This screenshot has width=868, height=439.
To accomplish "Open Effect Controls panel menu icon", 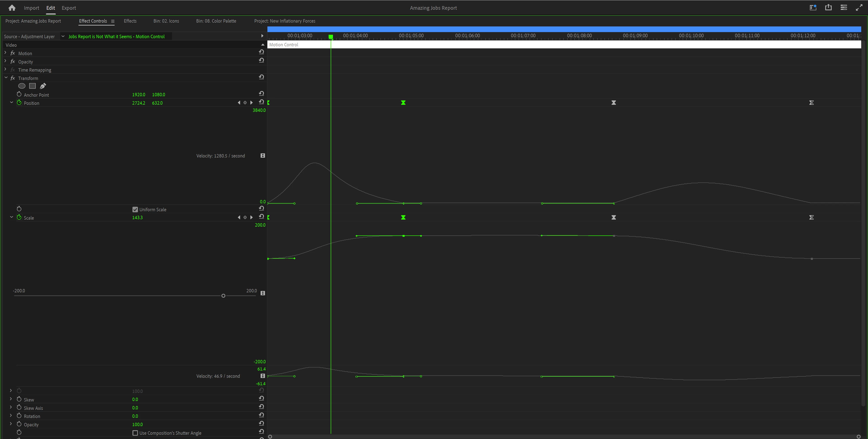I will pyautogui.click(x=113, y=21).
